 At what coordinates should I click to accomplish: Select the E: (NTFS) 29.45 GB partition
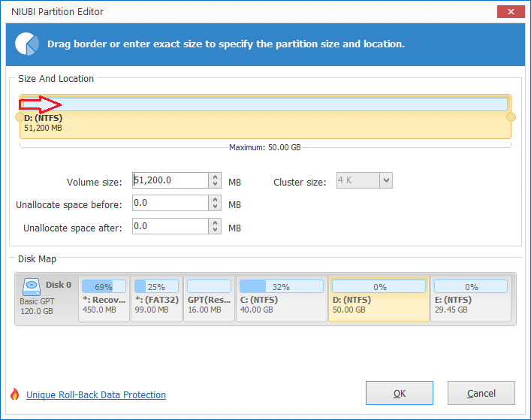point(471,299)
